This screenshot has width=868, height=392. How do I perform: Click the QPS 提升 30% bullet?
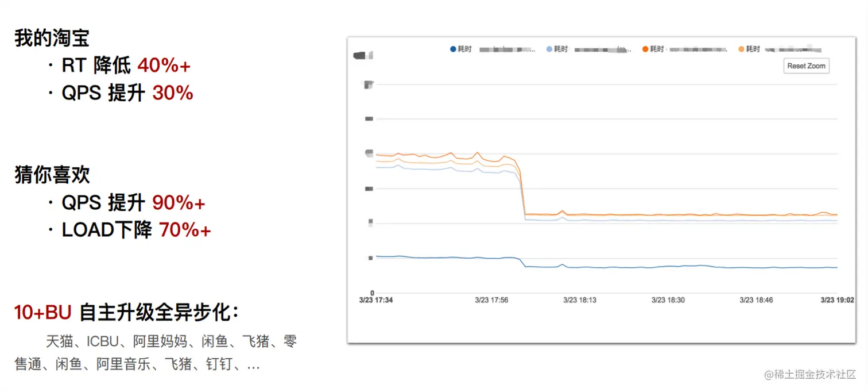[x=121, y=93]
